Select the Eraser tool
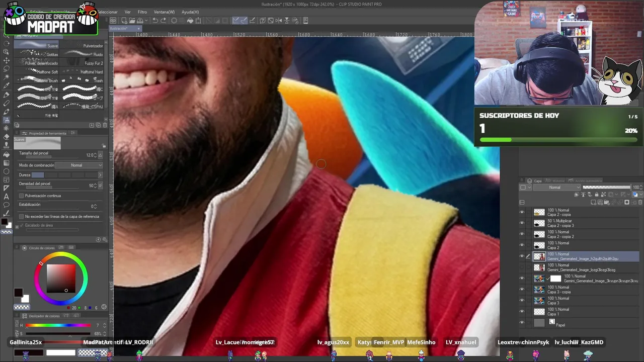Image resolution: width=644 pixels, height=362 pixels. [6, 137]
